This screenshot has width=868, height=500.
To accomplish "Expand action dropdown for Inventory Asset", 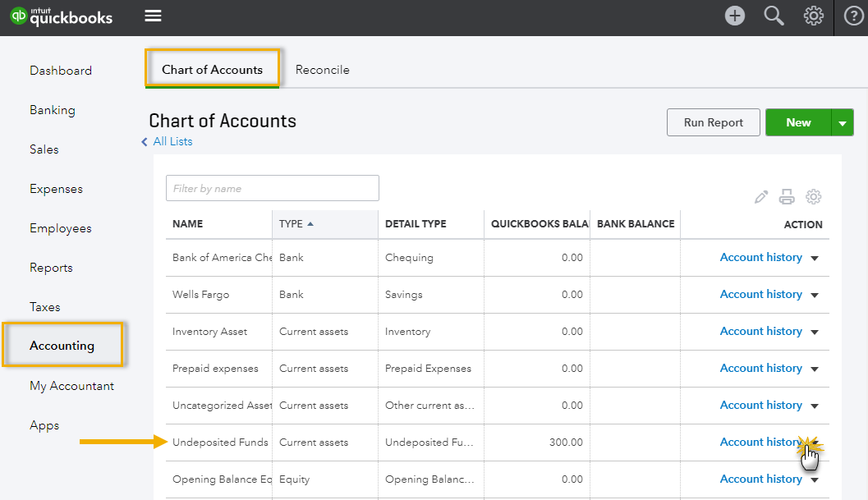I will pos(815,332).
